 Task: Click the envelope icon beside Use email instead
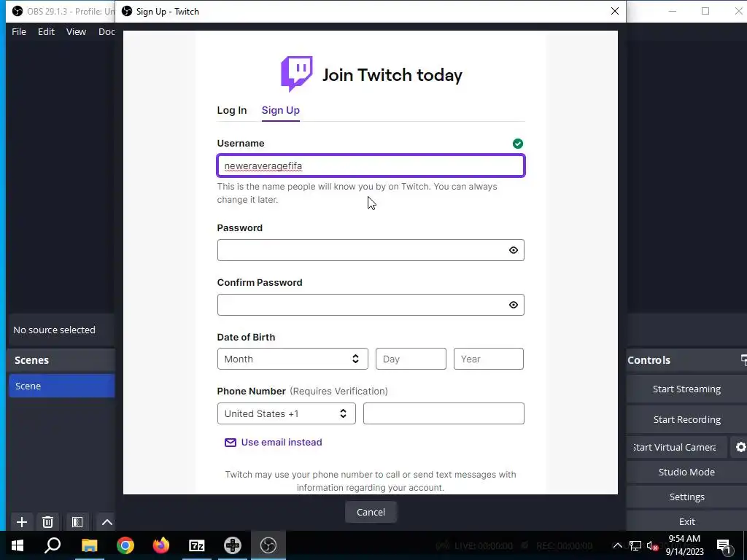pos(230,443)
